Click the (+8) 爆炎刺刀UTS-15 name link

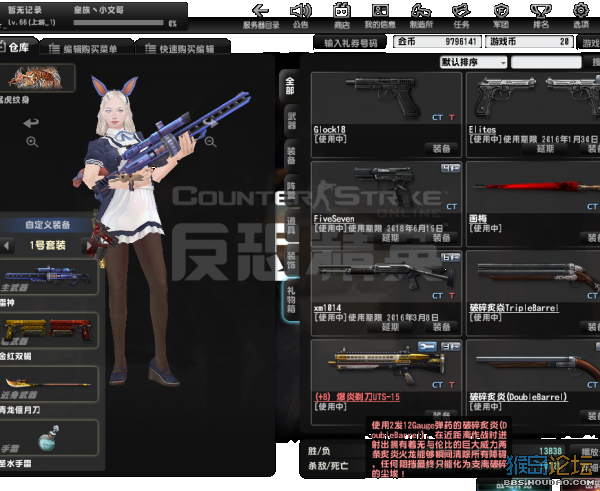point(357,397)
